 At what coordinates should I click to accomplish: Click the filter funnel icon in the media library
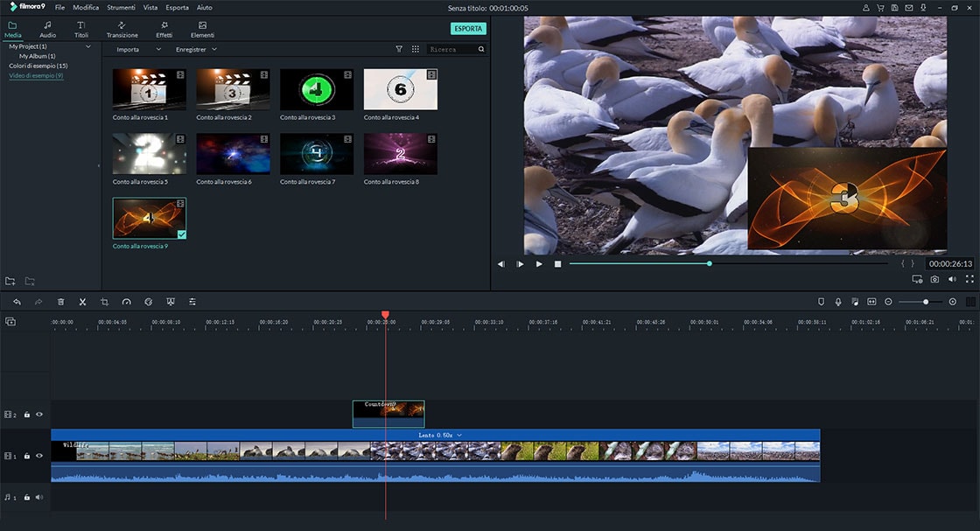399,49
